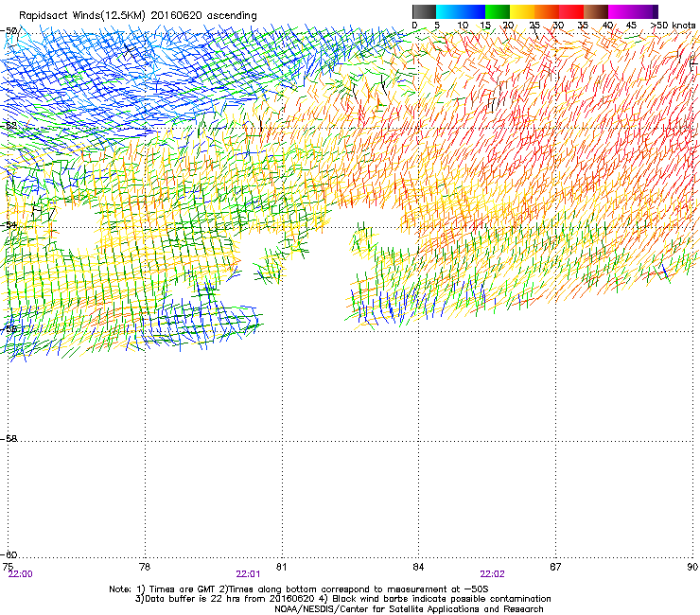Click the purple '22:01' time marker
The height and width of the screenshot is (615, 700).
tap(248, 574)
